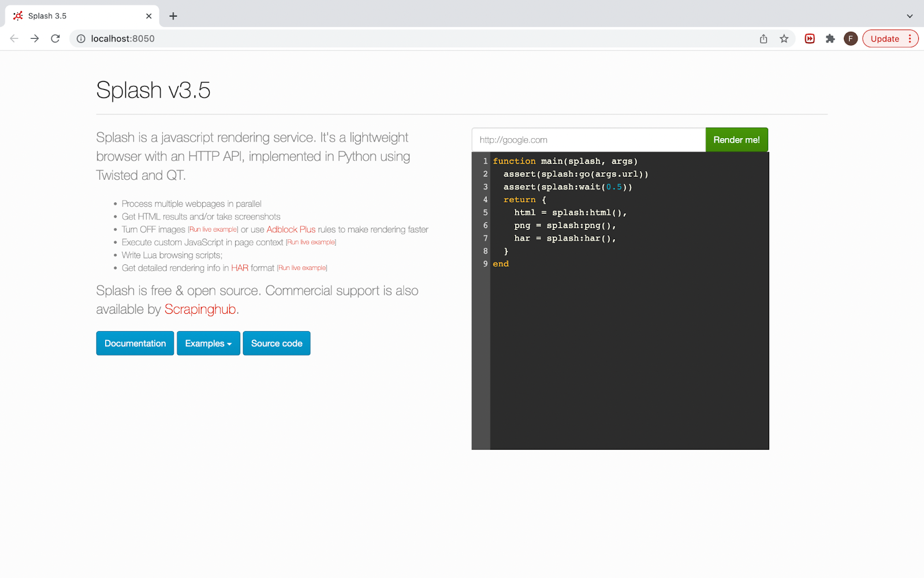Open the profile avatar F
Viewport: 924px width, 578px height.
850,39
